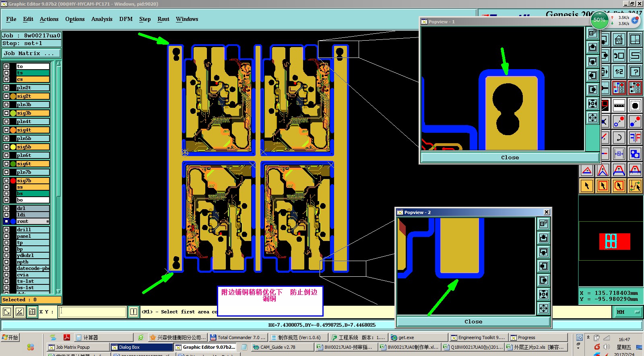Click the red color dot of sig7b
Viewport: 644px width, 356px height.
[x=13, y=181]
